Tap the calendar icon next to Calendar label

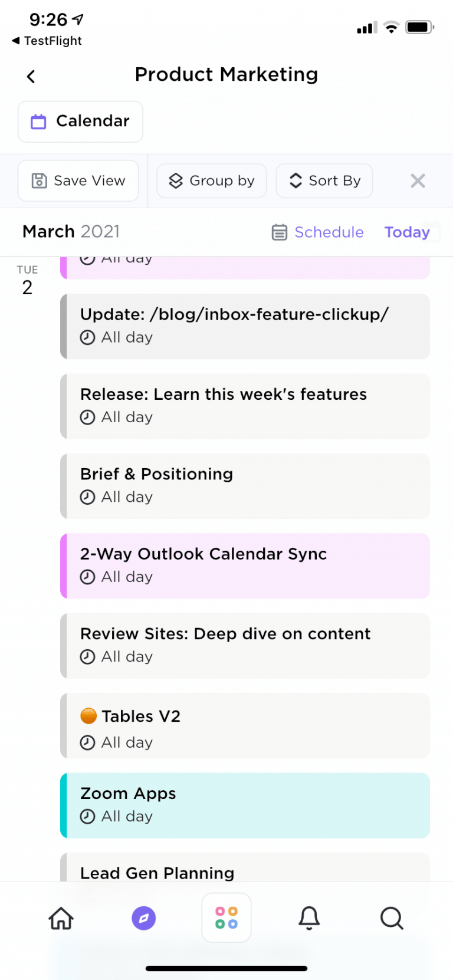38,121
